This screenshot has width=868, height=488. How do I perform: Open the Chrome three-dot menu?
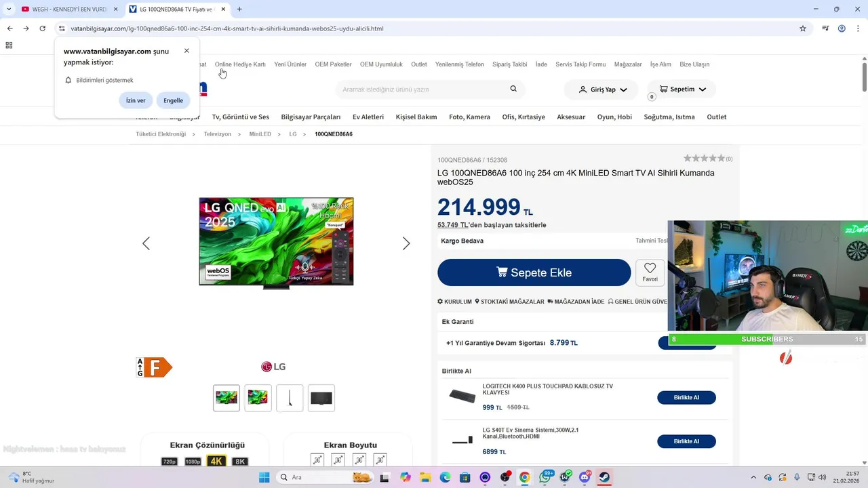point(858,28)
